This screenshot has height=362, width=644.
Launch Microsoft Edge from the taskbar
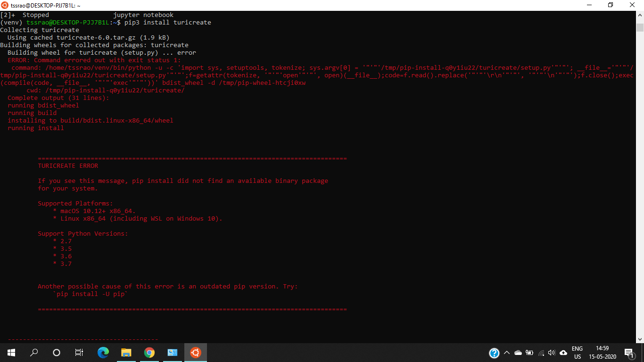[x=103, y=352]
